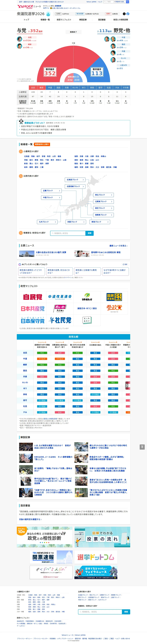The height and width of the screenshot is (644, 147).
Task: Ask AI 衆院選の投票、何分ほどかかる？
Action: coord(59,271)
